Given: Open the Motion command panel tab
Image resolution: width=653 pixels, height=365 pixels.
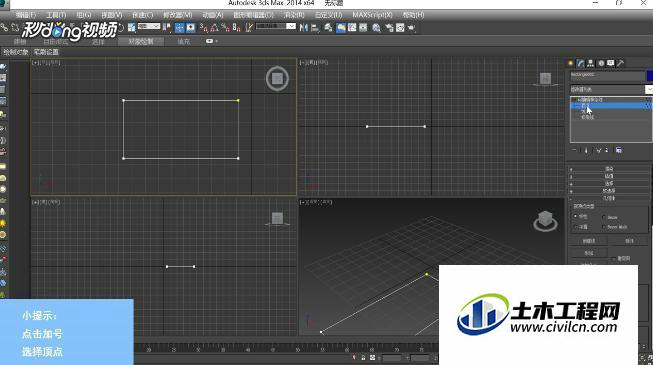Looking at the screenshot, I should (601, 63).
